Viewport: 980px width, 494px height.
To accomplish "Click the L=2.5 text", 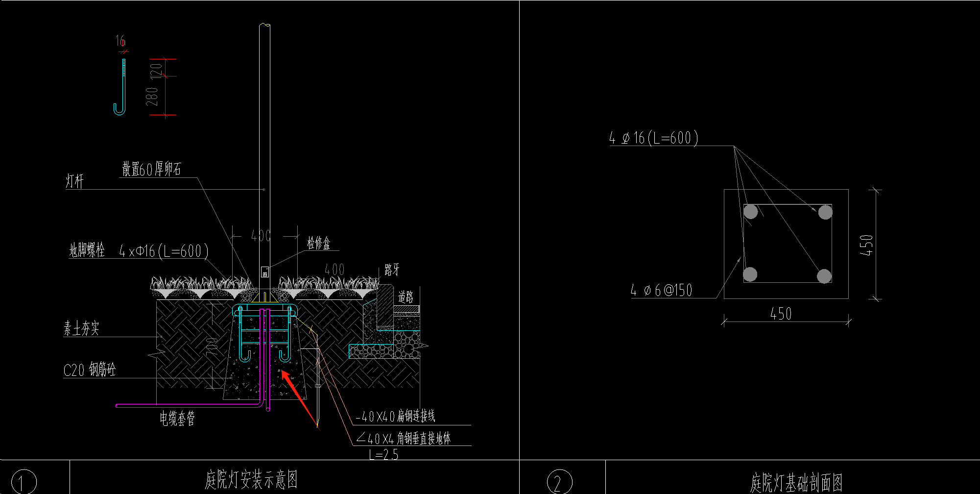I will click(x=383, y=455).
